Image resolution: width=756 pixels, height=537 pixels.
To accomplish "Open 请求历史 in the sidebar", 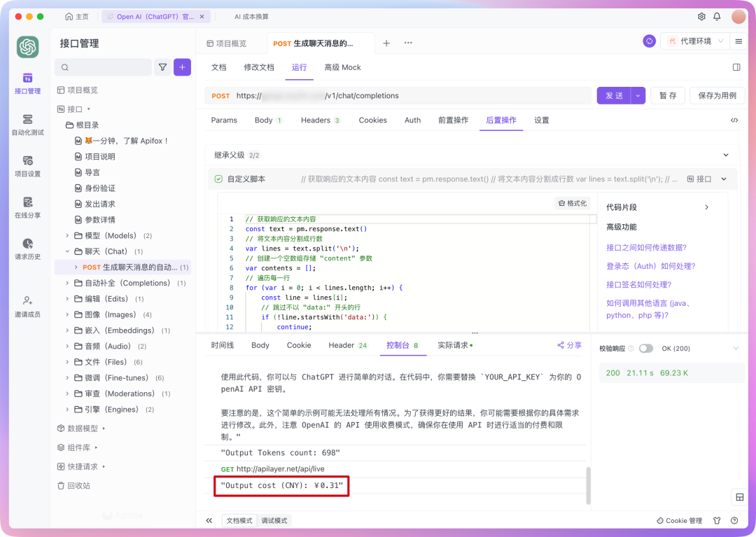I will [x=27, y=248].
